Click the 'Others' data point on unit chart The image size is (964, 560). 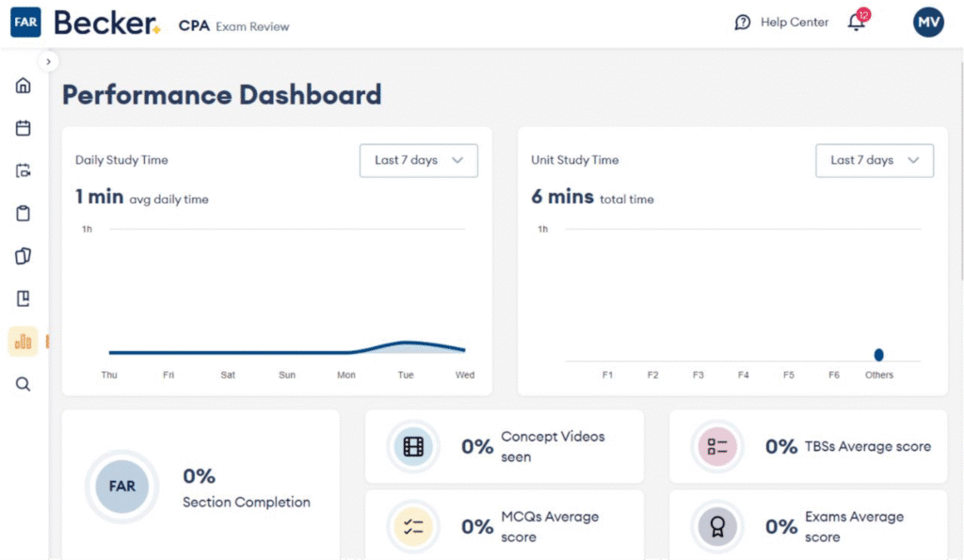point(878,355)
